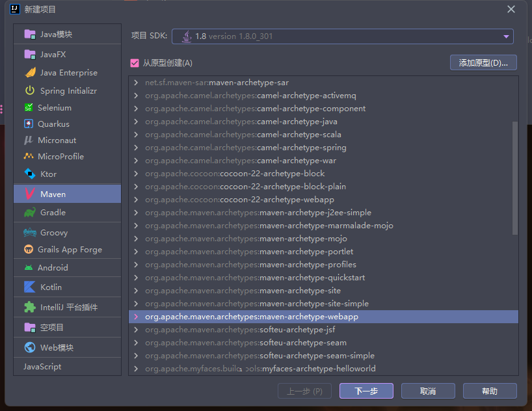
Task: Expand myfaces-archetype-helloworld chevron
Action: 136,368
